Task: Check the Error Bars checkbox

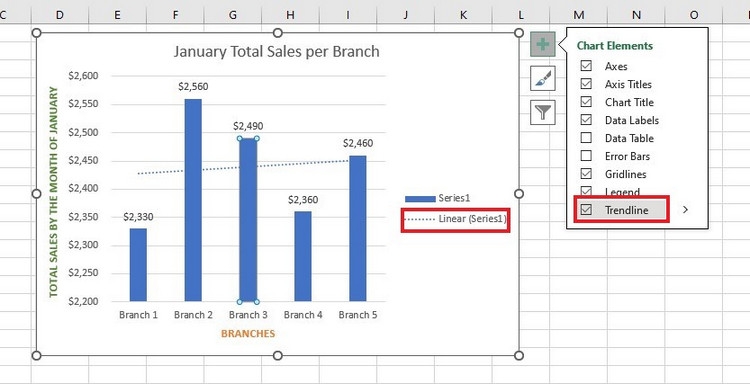Action: (586, 156)
